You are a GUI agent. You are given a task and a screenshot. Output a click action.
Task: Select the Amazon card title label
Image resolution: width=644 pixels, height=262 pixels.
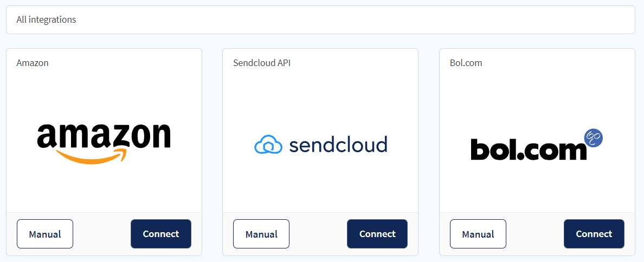click(x=33, y=63)
